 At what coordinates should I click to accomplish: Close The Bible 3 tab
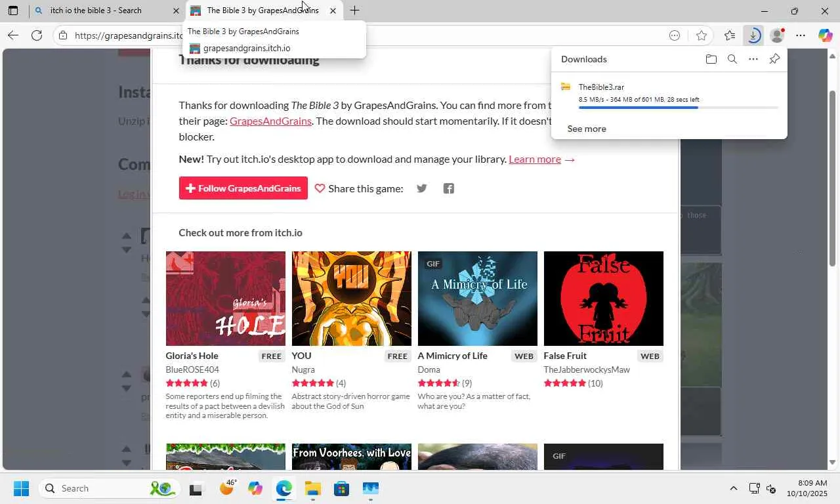pos(333,10)
